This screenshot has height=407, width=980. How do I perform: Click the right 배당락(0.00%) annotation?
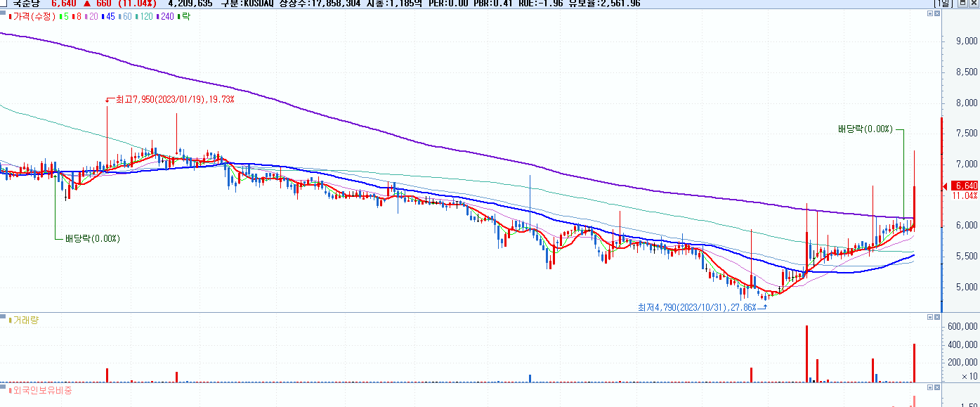click(865, 129)
